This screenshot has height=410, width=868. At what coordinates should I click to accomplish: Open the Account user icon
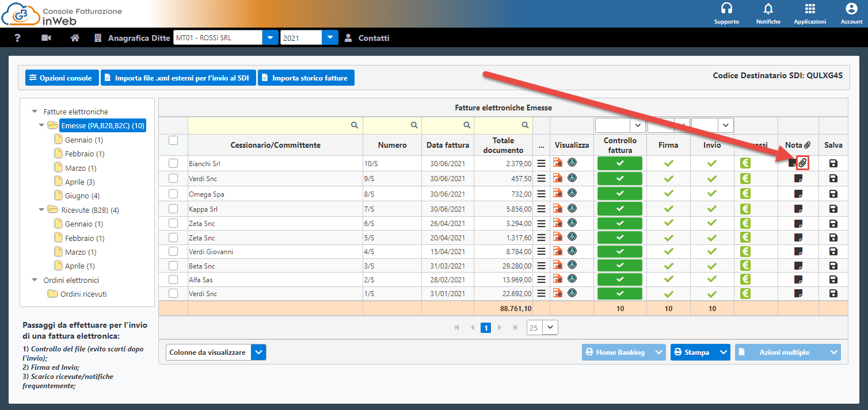click(x=851, y=9)
